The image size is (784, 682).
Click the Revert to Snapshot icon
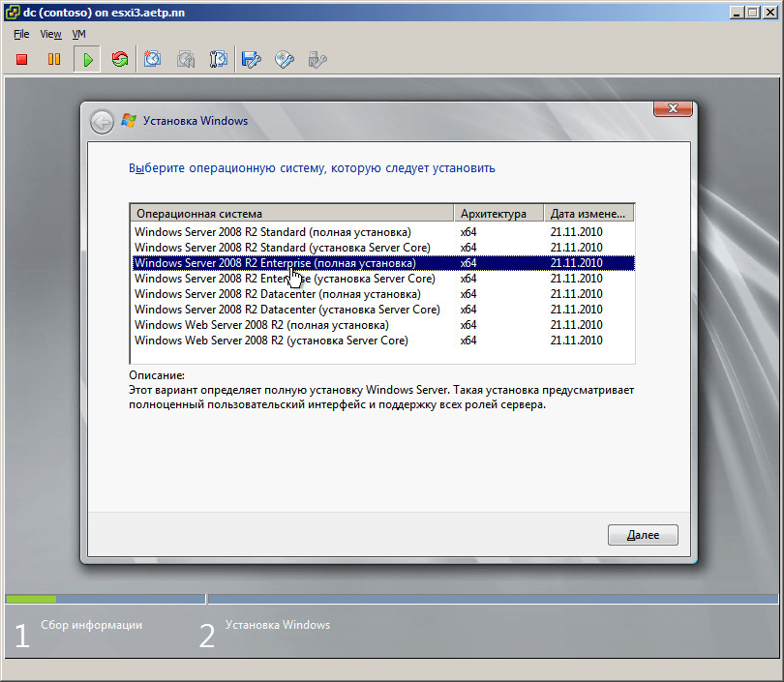coord(186,59)
